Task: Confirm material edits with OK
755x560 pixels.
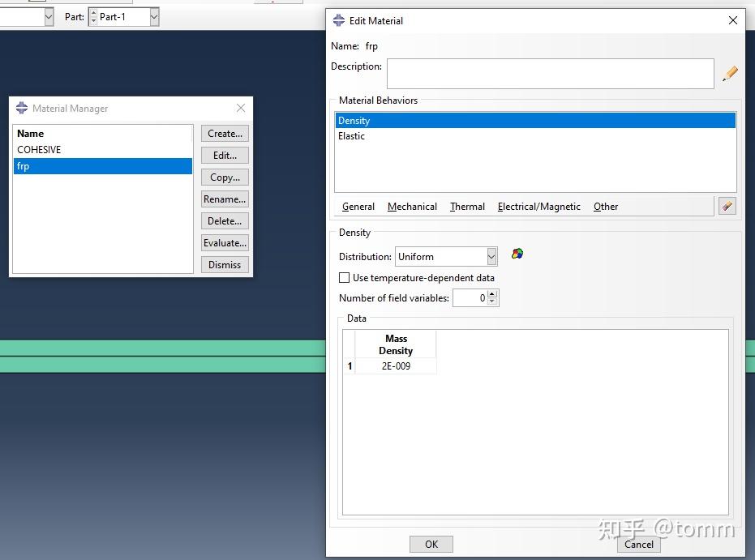Action: (x=431, y=544)
